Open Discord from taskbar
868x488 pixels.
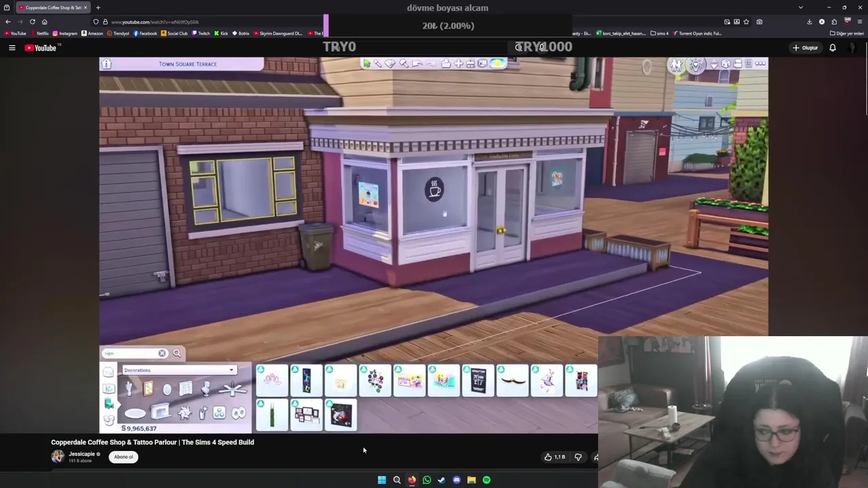click(x=456, y=480)
